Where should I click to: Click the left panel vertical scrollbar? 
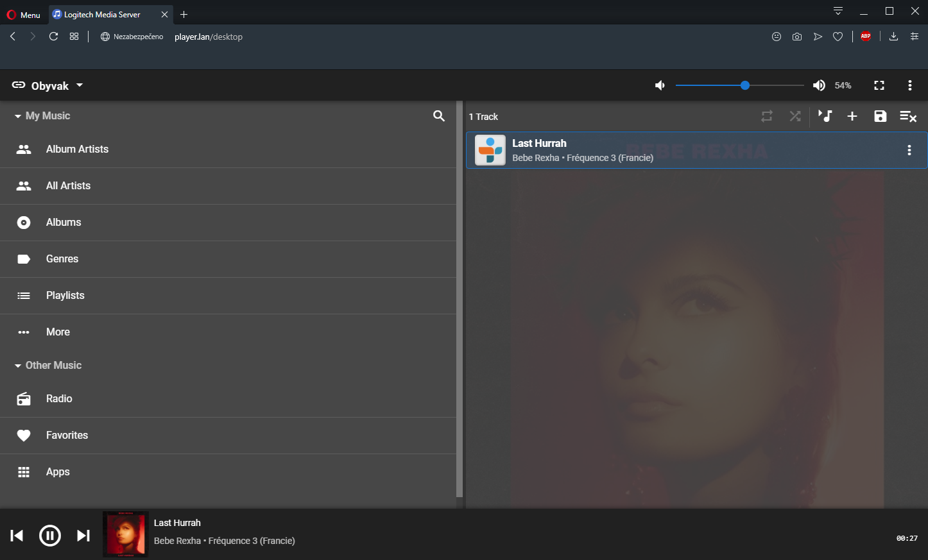(460, 299)
